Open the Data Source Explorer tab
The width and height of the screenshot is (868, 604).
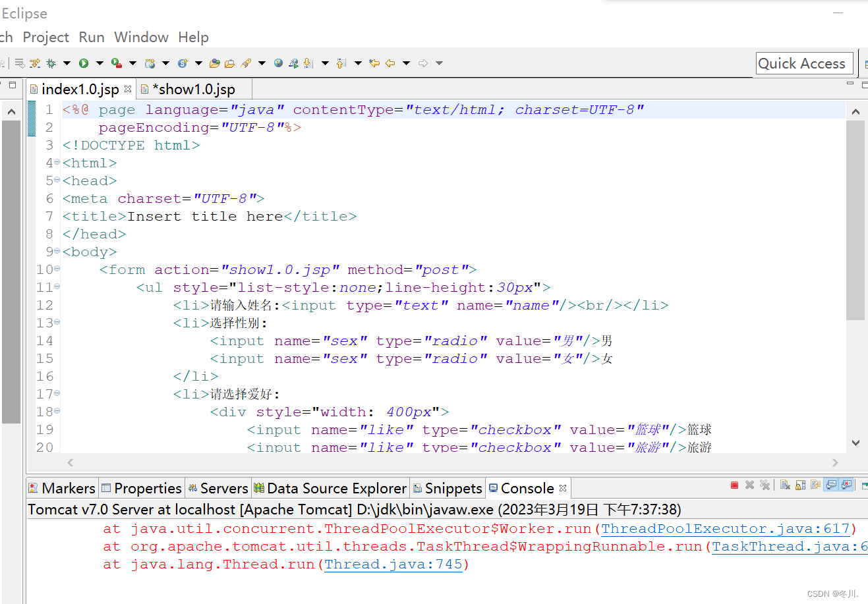[x=330, y=488]
